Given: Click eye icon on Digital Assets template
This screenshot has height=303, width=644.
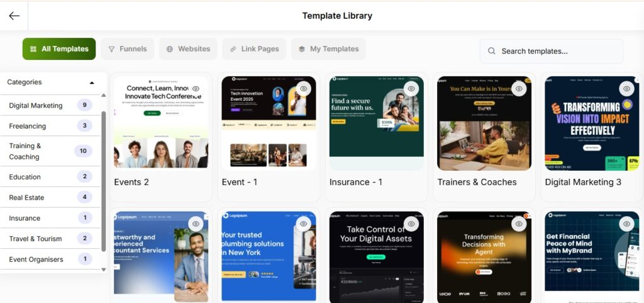Looking at the screenshot, I should tap(411, 224).
